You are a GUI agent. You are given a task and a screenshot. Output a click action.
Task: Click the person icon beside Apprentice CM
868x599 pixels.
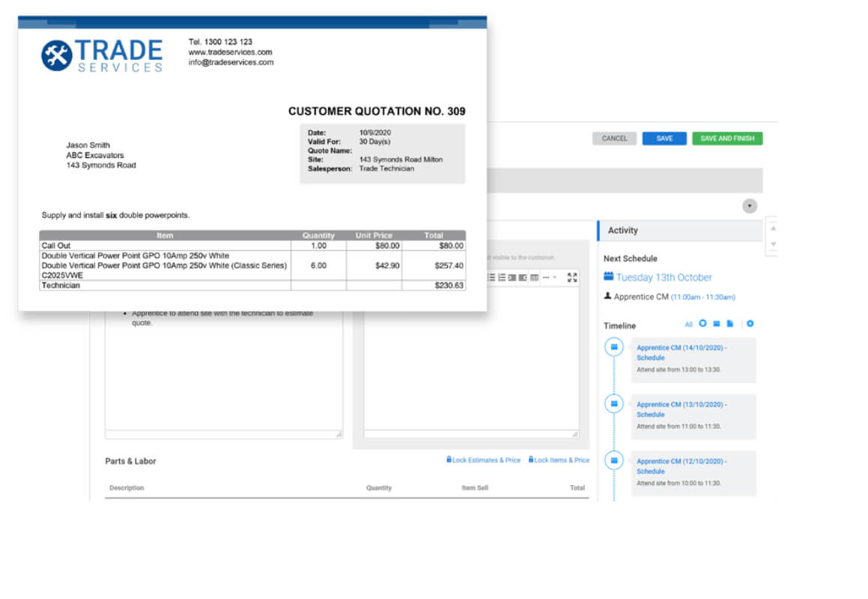click(x=607, y=297)
